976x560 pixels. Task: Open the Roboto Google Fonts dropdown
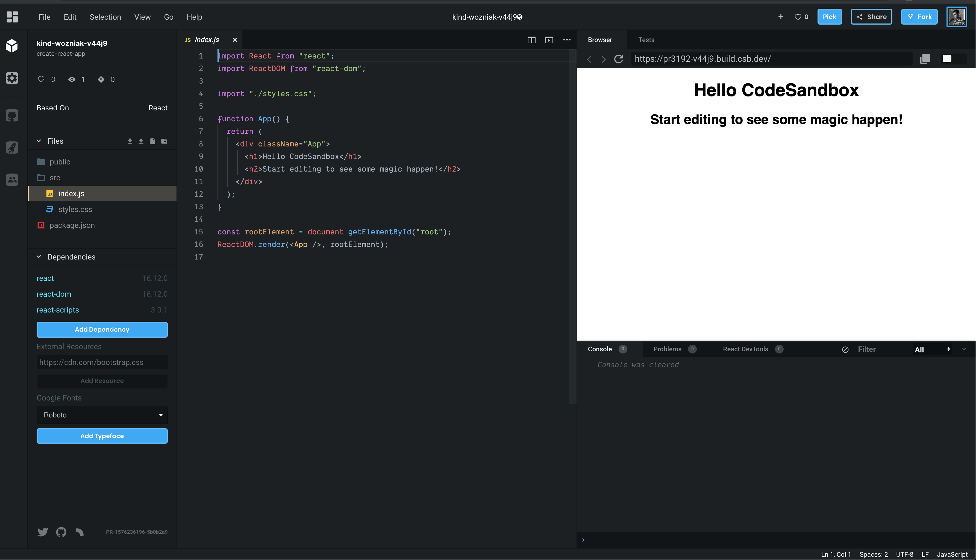pos(102,415)
